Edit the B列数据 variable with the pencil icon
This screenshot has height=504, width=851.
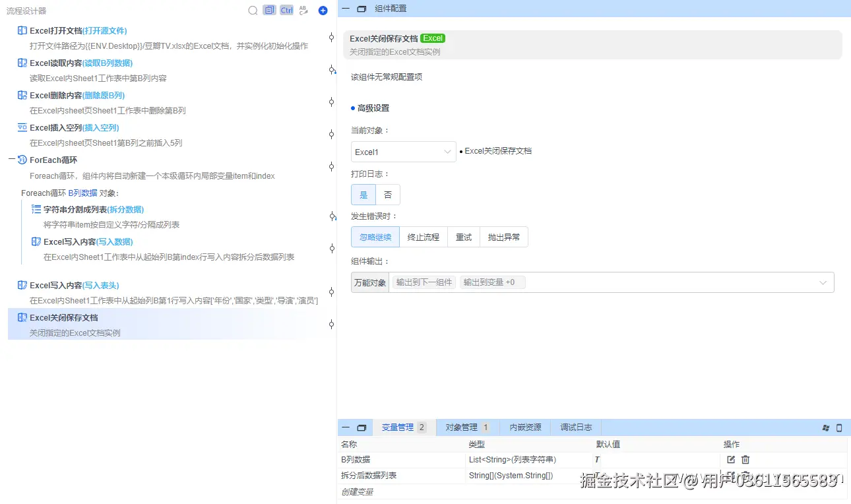pyautogui.click(x=731, y=460)
